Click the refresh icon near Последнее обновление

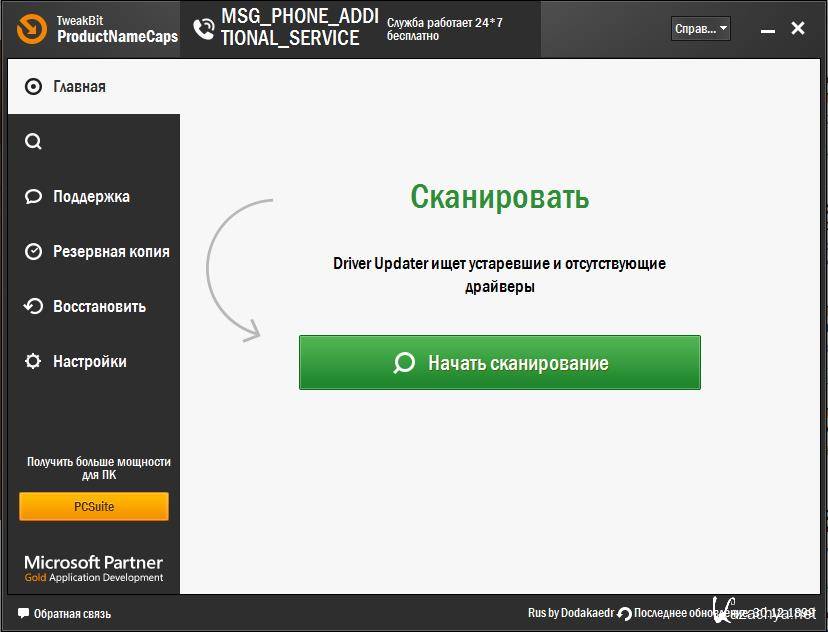625,614
